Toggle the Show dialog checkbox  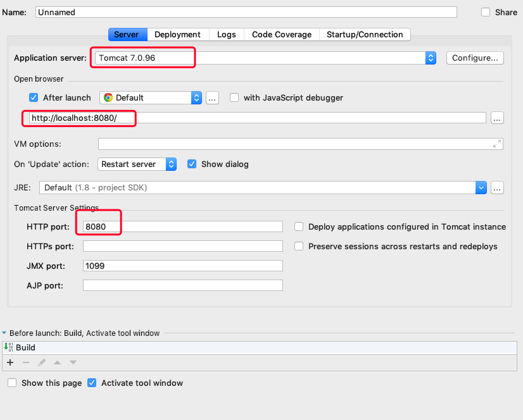(x=192, y=164)
